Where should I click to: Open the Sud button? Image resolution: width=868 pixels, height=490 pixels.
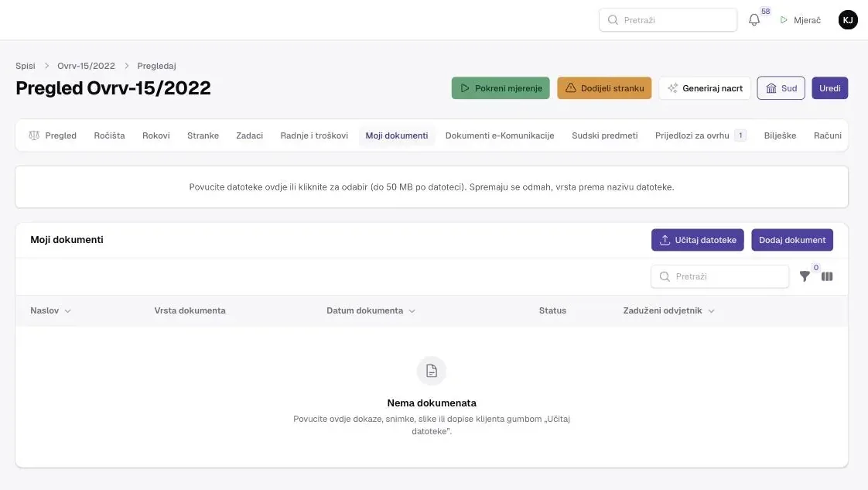781,88
